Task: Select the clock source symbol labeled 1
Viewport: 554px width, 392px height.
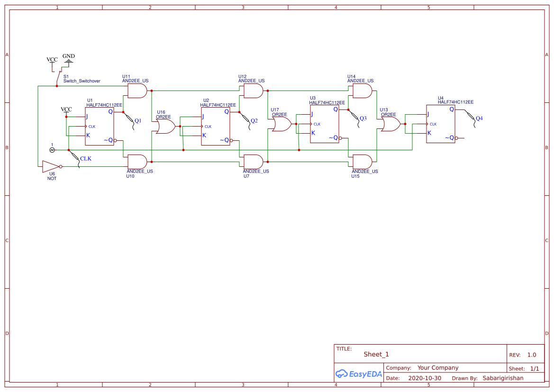Action: pos(52,149)
